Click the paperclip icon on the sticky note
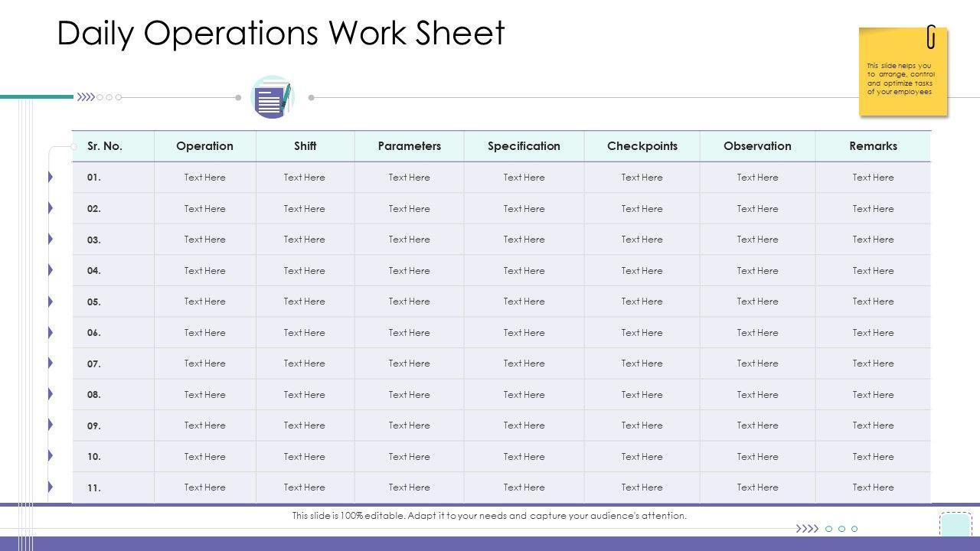The image size is (980, 551). click(931, 36)
